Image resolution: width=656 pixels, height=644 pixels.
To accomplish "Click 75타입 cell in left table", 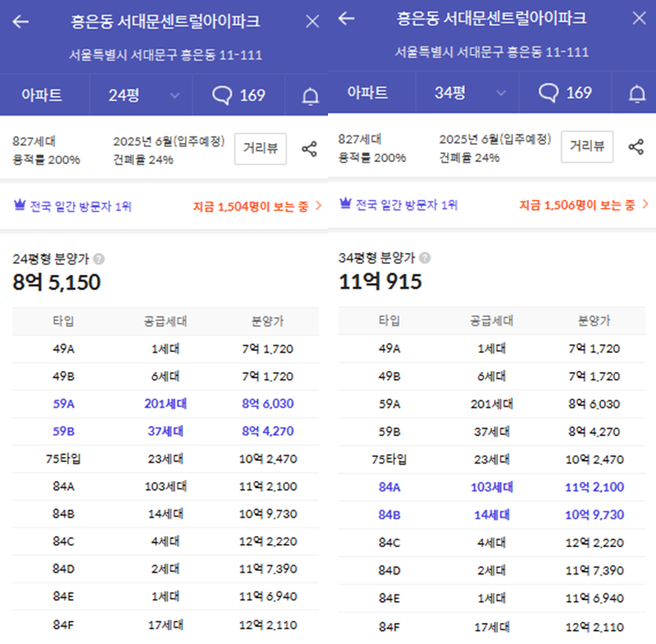I will [x=63, y=459].
